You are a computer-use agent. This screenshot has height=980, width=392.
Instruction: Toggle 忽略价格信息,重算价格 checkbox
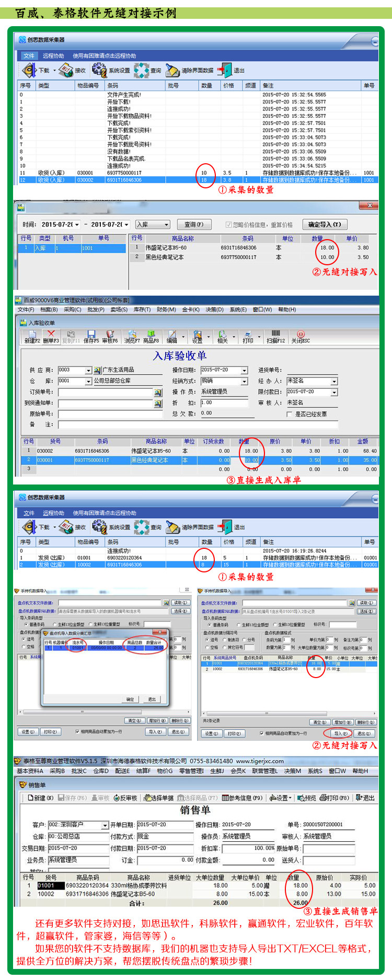[x=228, y=224]
